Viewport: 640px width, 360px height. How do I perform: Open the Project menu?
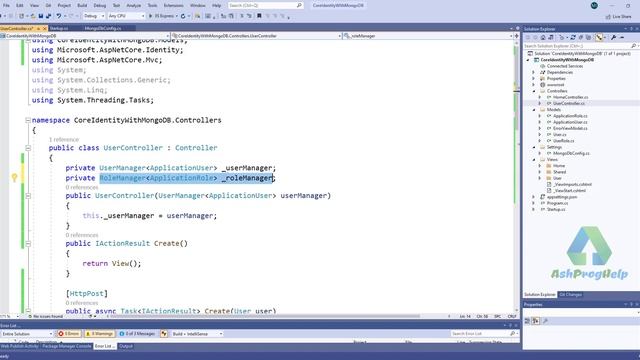click(x=64, y=5)
